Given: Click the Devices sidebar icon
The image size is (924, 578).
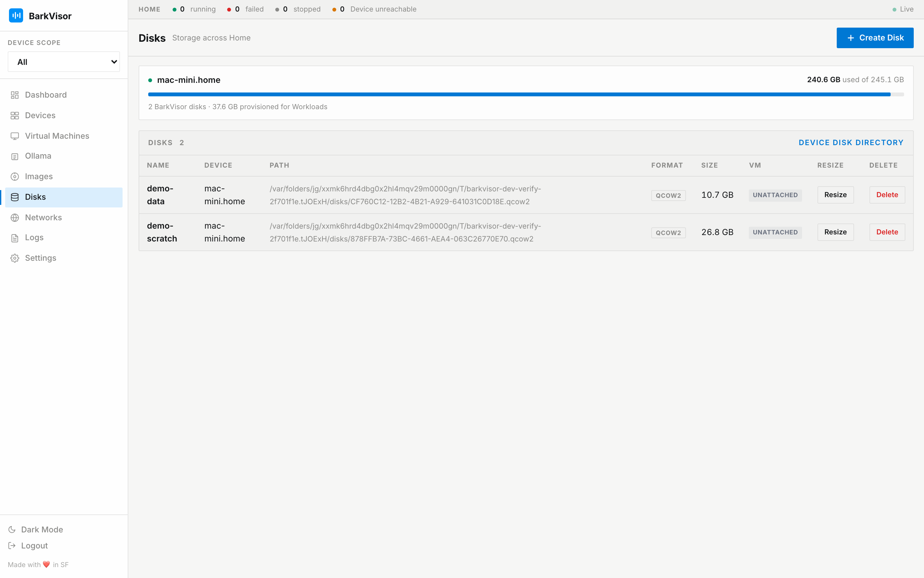Looking at the screenshot, I should click(x=14, y=116).
